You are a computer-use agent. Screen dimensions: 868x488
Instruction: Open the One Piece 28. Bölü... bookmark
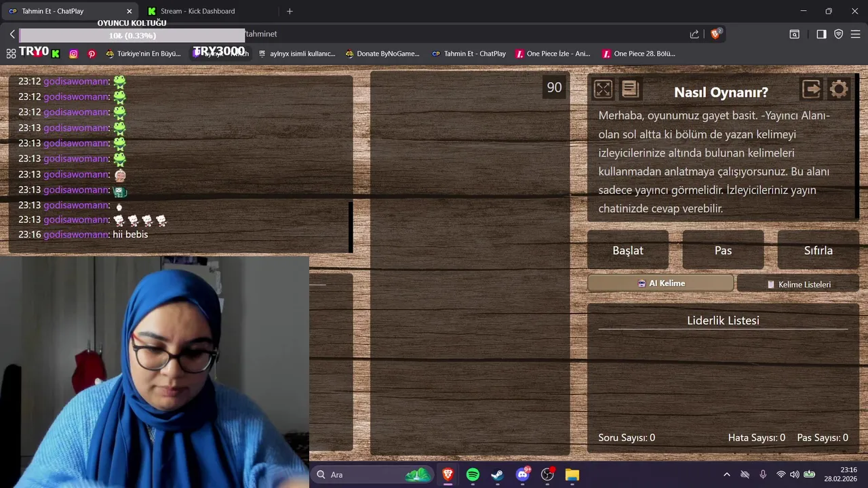pyautogui.click(x=639, y=54)
